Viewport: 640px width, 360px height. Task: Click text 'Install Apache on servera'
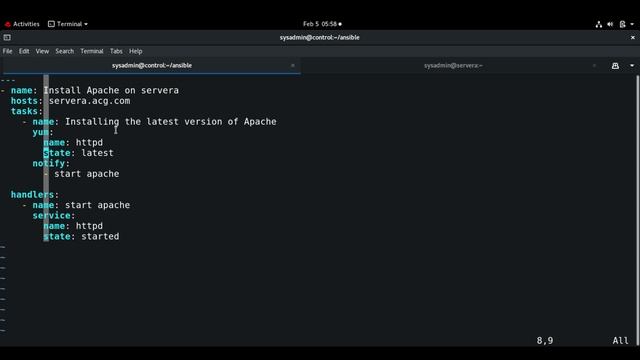click(111, 90)
